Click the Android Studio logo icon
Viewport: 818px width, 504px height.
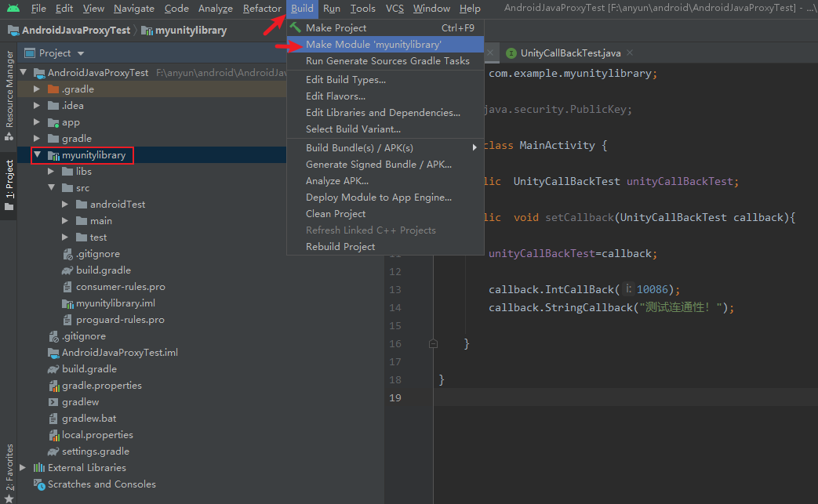pyautogui.click(x=13, y=9)
